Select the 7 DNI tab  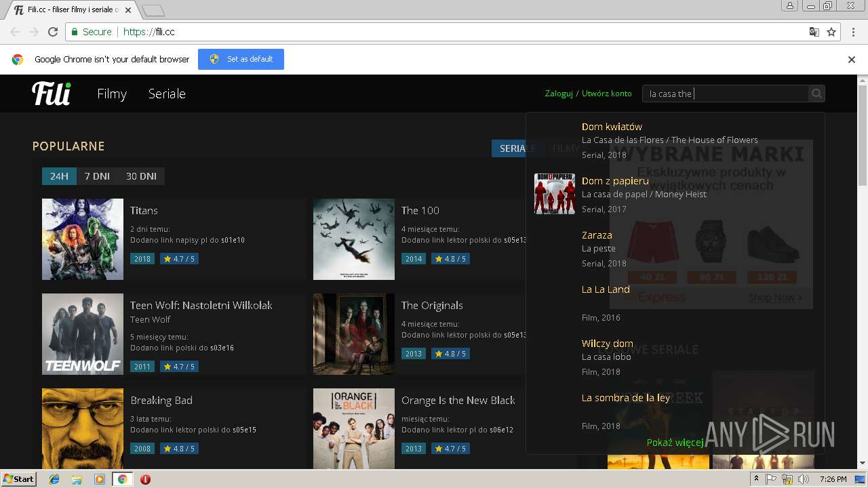97,176
